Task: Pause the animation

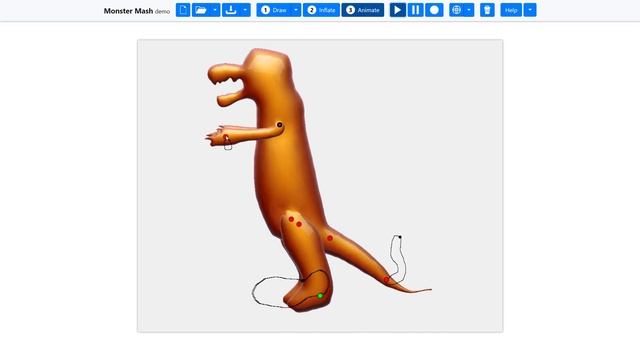Action: 416,10
